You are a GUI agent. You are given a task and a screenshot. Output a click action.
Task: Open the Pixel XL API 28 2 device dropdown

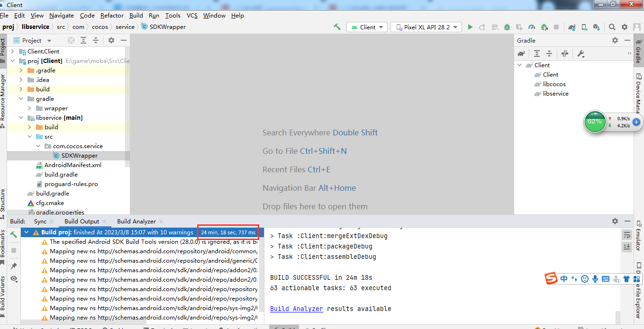pyautogui.click(x=426, y=27)
